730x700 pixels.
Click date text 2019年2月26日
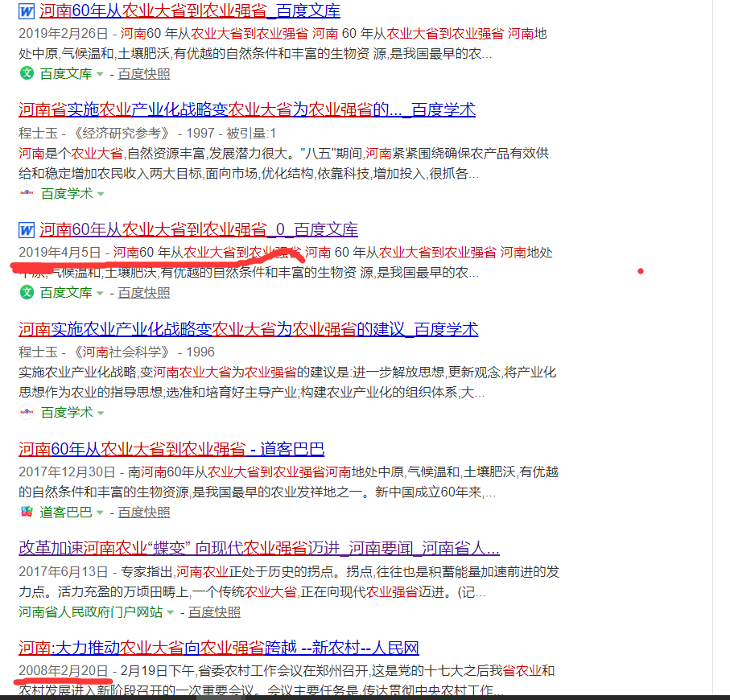point(64,34)
